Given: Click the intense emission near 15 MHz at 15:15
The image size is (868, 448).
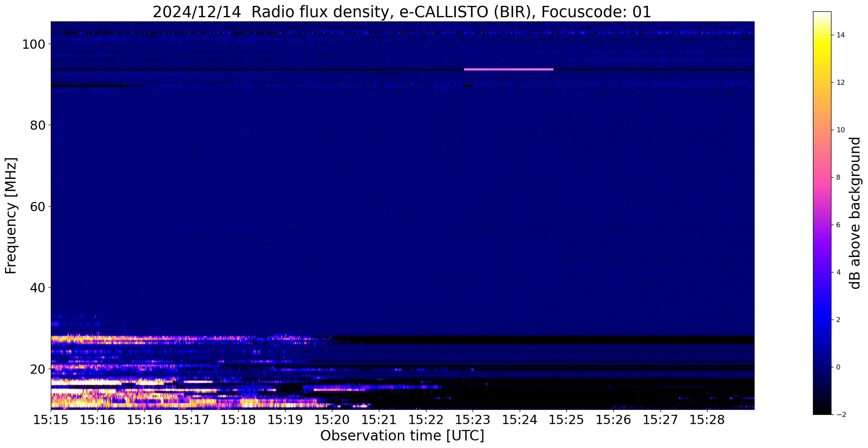Looking at the screenshot, I should (x=84, y=391).
